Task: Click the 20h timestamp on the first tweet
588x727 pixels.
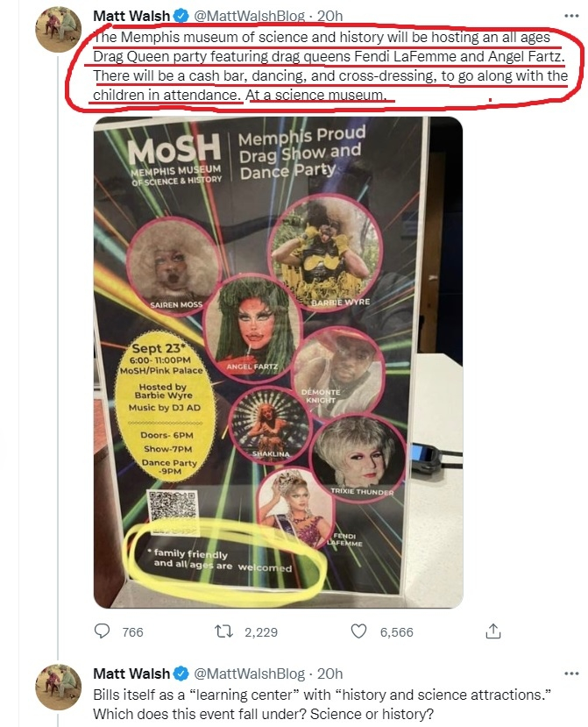Action: tap(329, 17)
